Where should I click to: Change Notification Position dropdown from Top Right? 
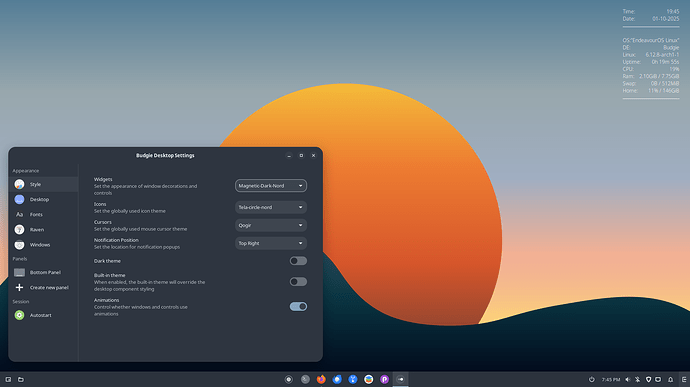(x=271, y=243)
